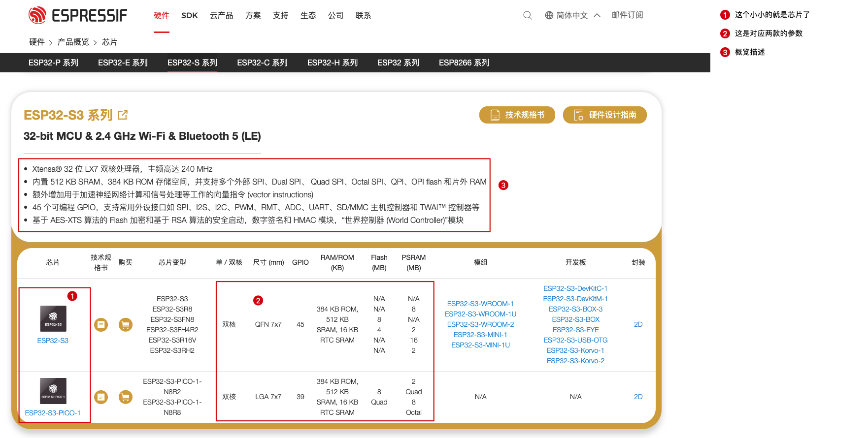
Task: Click the 邮件订阅 link
Action: coord(628,15)
